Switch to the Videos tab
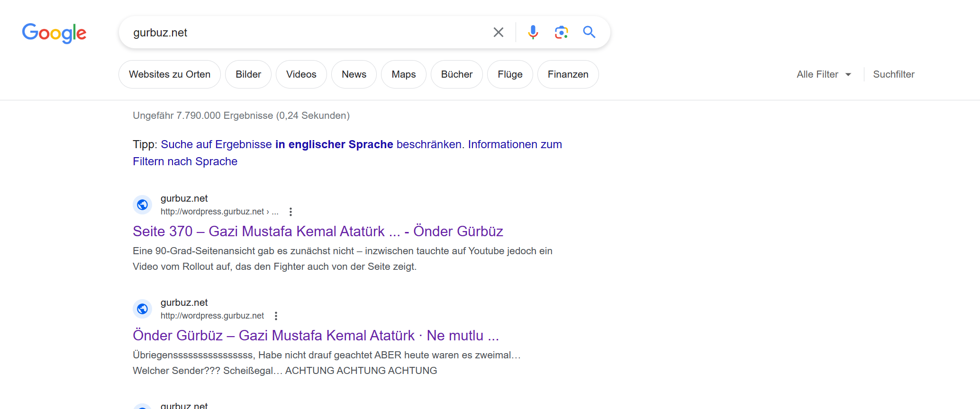The height and width of the screenshot is (409, 980). (x=301, y=74)
